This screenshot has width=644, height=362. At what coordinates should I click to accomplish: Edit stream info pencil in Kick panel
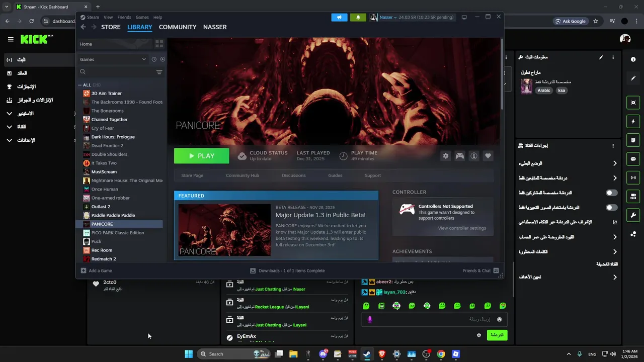601,57
